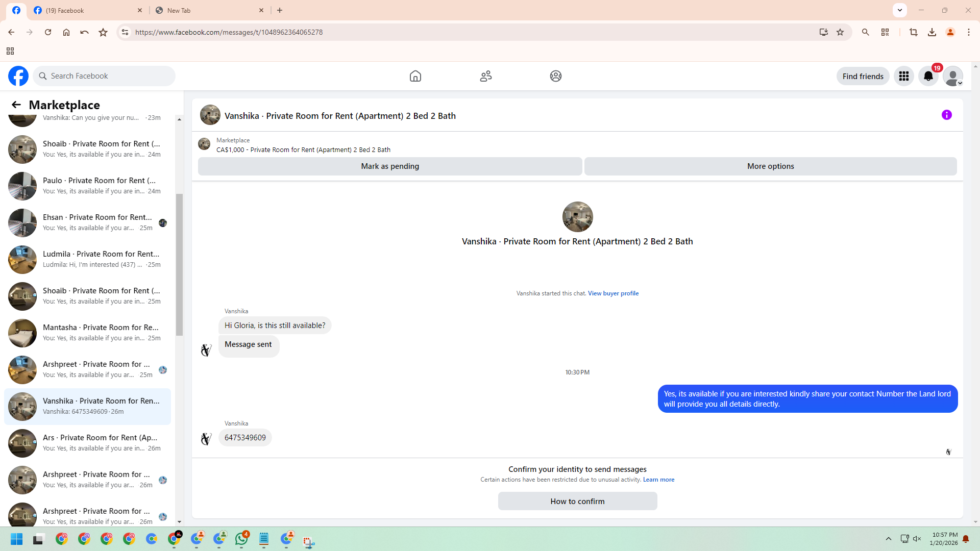Click the browser Forward arrow

(30, 32)
